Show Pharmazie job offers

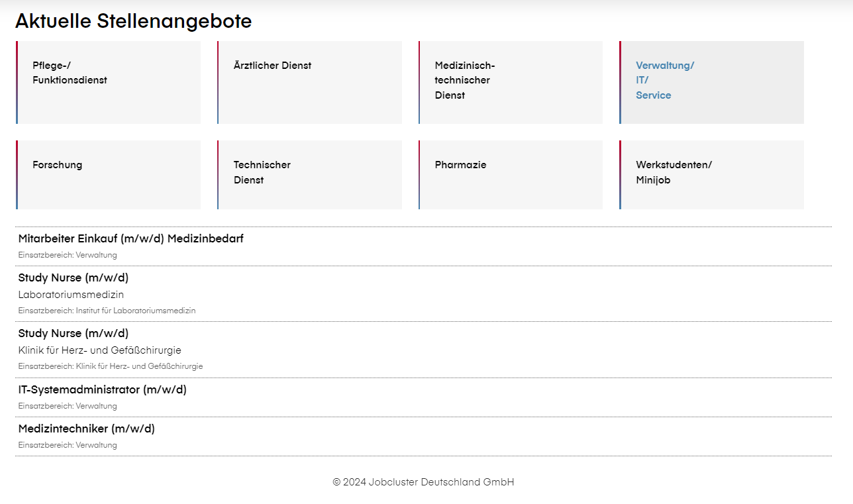[x=511, y=175]
